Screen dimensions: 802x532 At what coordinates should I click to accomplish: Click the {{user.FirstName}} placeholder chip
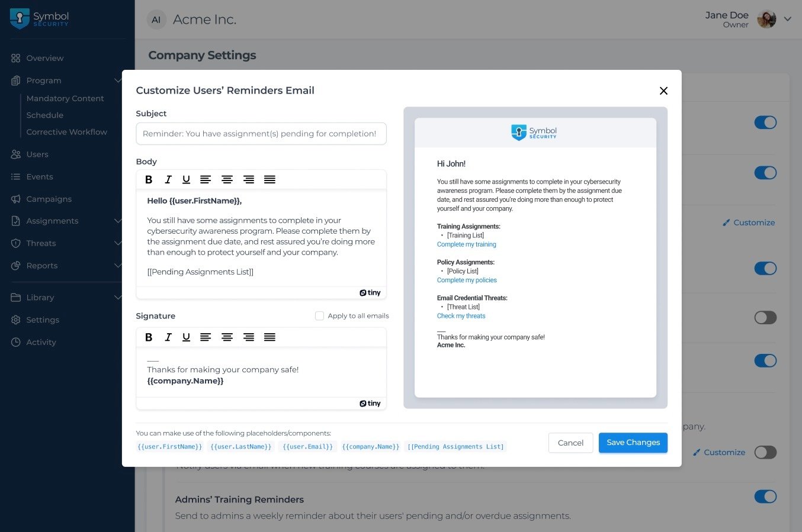[170, 447]
